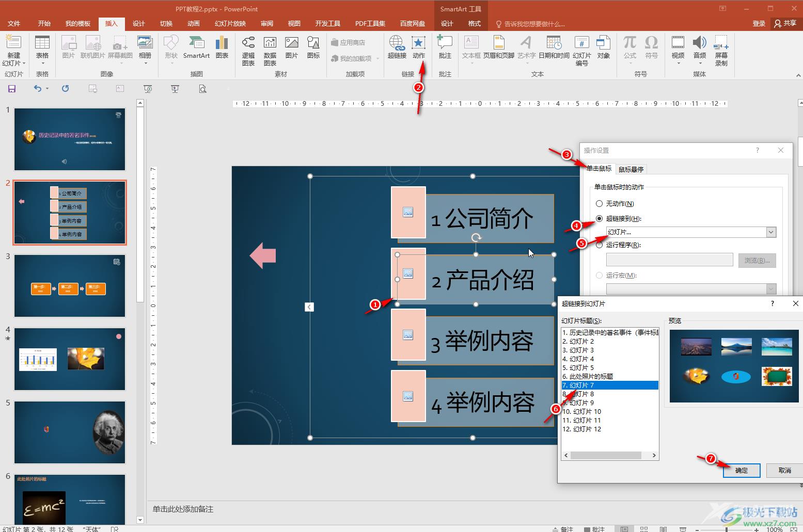Expand the 幻灯片... hyperlink target dropdown
Image resolution: width=803 pixels, height=532 pixels.
(x=771, y=232)
